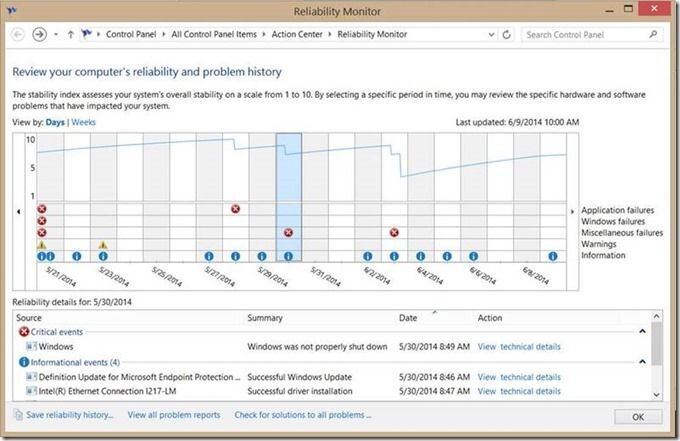Open the recent locations dropdown arrow
The image size is (680, 441).
tap(56, 34)
